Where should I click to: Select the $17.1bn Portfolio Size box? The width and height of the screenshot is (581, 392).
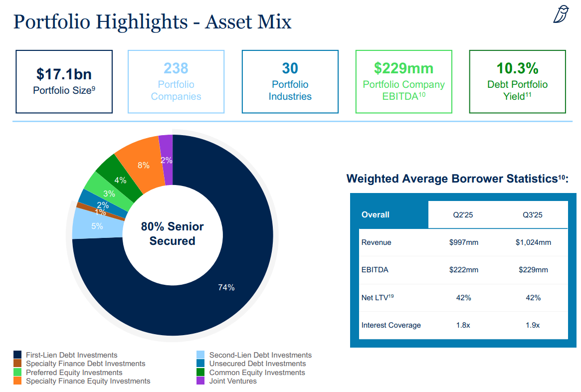coord(64,81)
